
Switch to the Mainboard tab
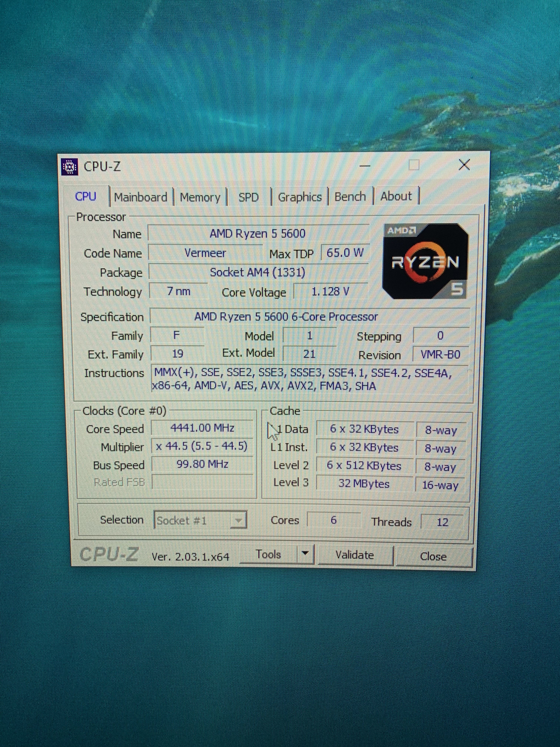pos(140,197)
